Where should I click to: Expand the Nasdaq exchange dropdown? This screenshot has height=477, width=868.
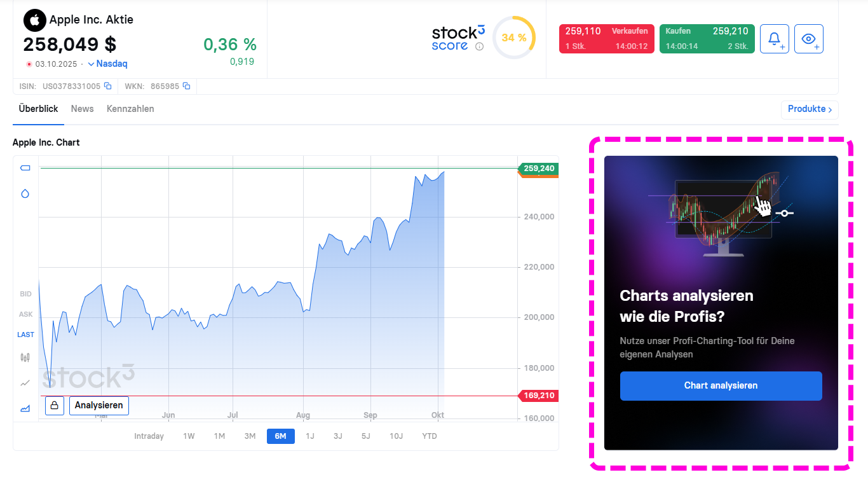point(107,64)
